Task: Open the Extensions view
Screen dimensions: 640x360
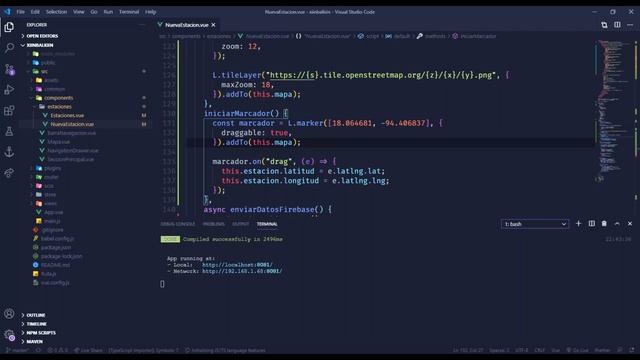Action: (9, 111)
